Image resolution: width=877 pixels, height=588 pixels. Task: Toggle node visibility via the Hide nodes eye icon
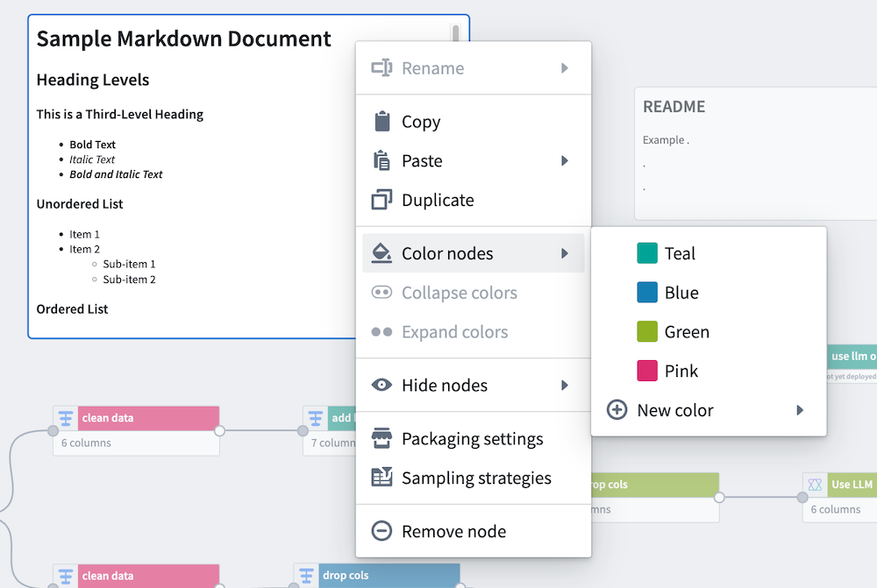382,385
